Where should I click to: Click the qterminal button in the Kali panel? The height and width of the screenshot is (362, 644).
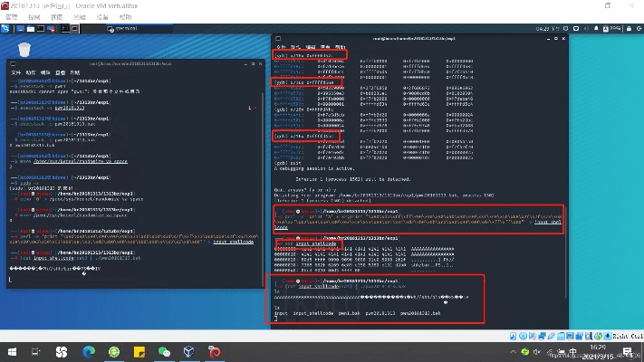(x=122, y=27)
